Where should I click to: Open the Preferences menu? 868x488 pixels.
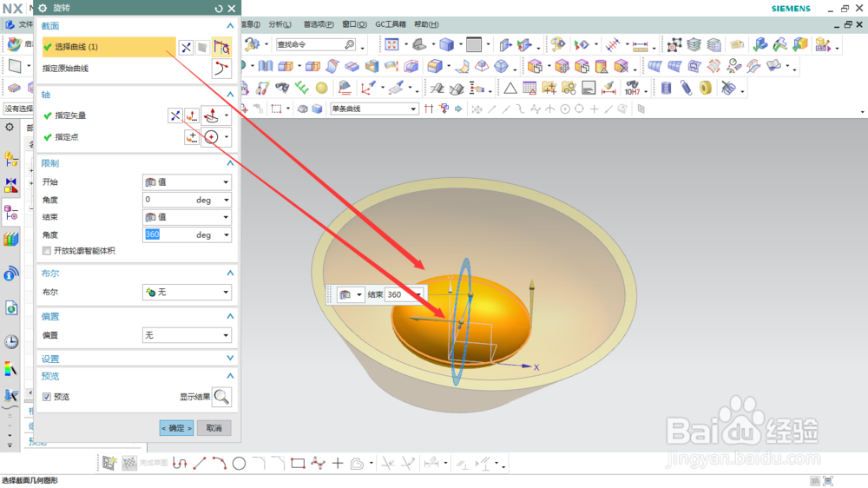point(319,24)
